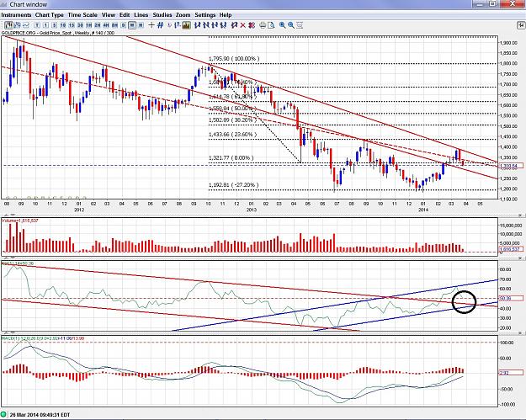Enable the crosshair cursor tool
The image size is (526, 420).
[151, 25]
